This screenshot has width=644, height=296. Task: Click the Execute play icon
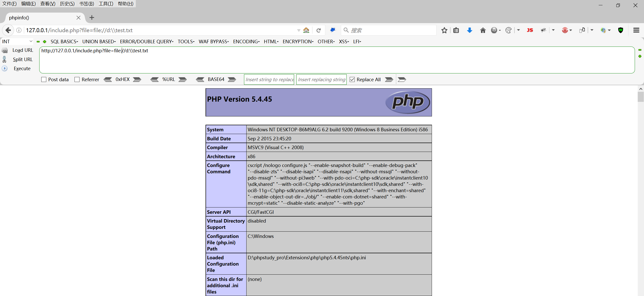(x=5, y=68)
